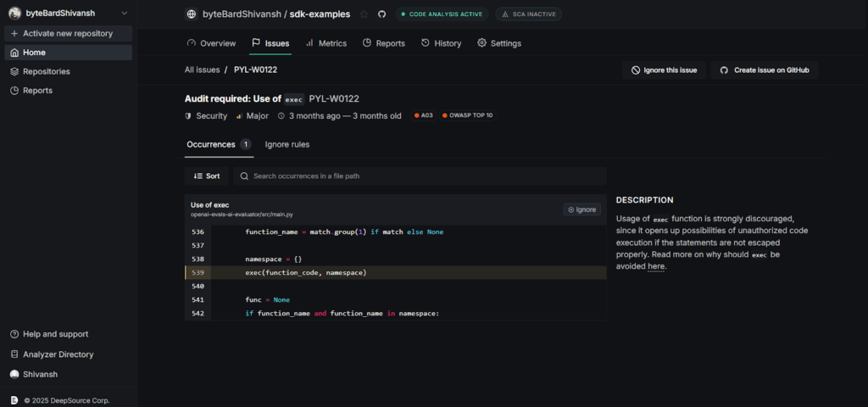Open the Sort dropdown
Viewport: 868px width, 407px height.
[x=207, y=176]
